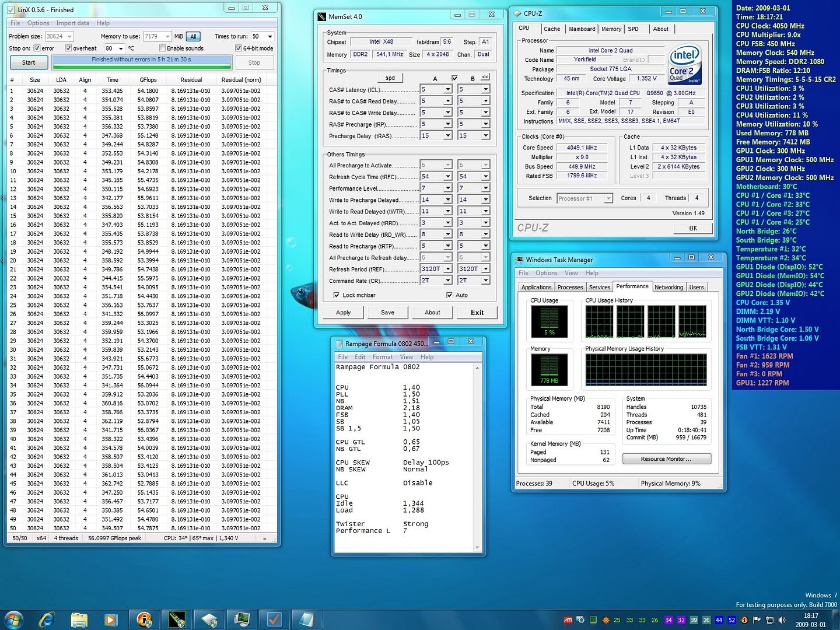
Task: Open Resource Monitor from Task Manager
Action: (x=666, y=459)
